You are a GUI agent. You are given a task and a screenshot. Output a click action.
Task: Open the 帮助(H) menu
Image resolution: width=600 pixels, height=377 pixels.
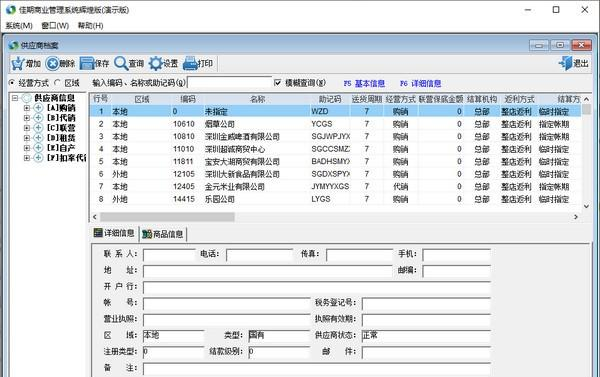click(90, 26)
